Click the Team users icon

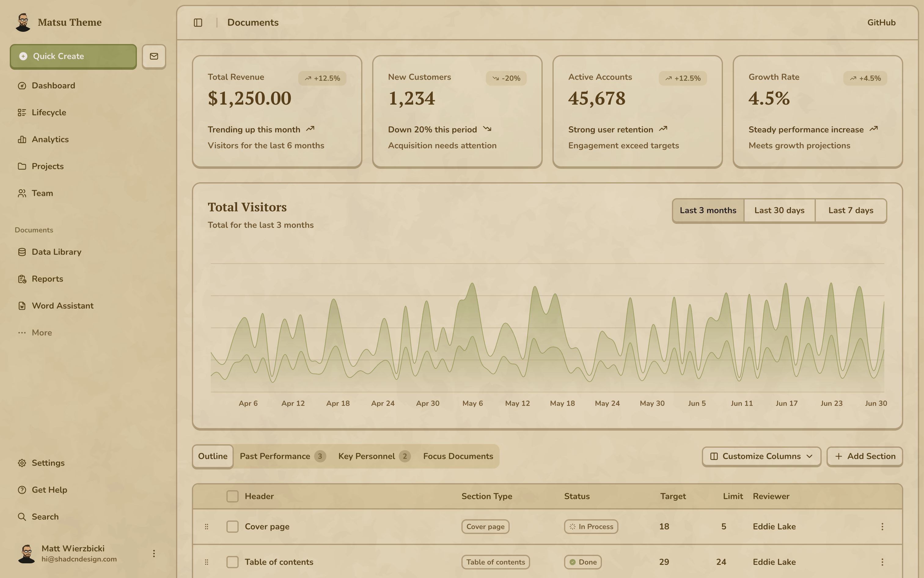(22, 193)
